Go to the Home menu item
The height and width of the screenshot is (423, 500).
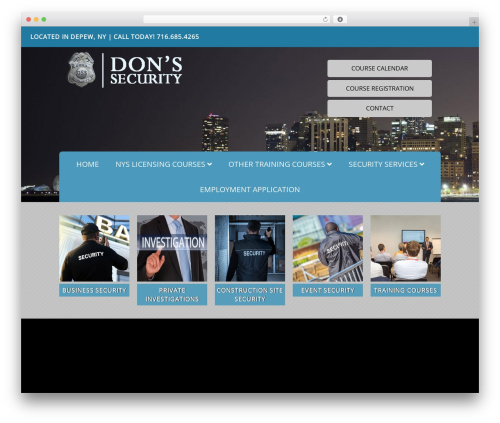coord(87,164)
